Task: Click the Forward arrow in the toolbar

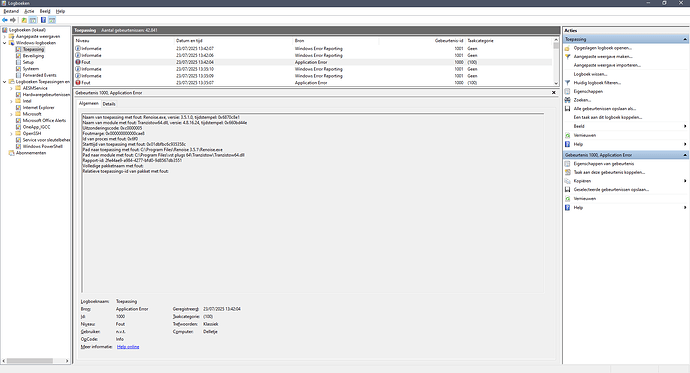Action: click(13, 20)
